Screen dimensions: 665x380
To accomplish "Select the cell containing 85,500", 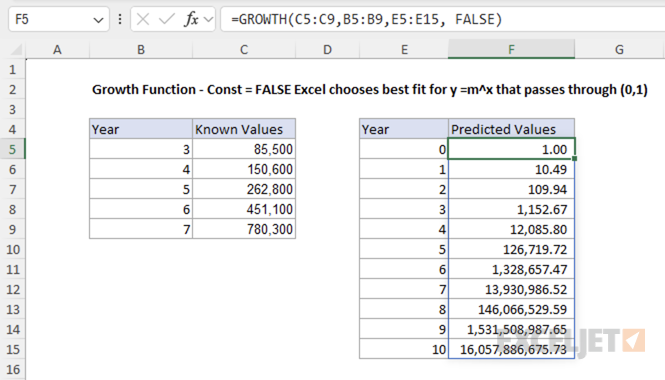I will [x=244, y=149].
